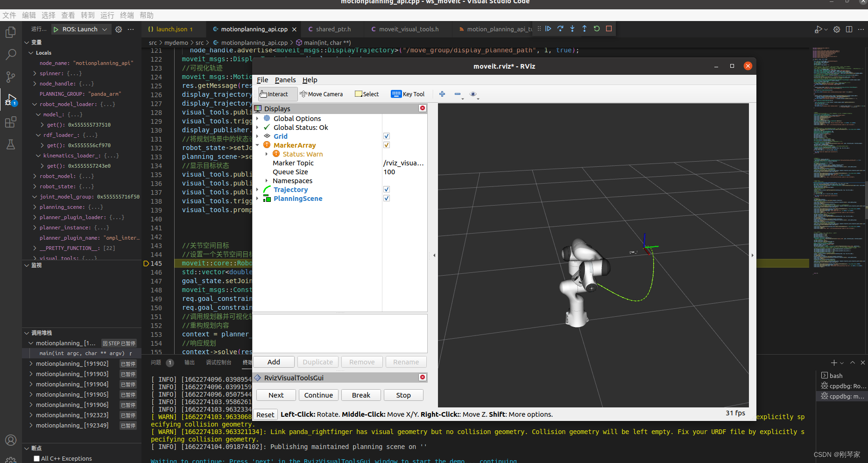Collapse the Locals variables section
The height and width of the screenshot is (463, 868).
[x=31, y=53]
